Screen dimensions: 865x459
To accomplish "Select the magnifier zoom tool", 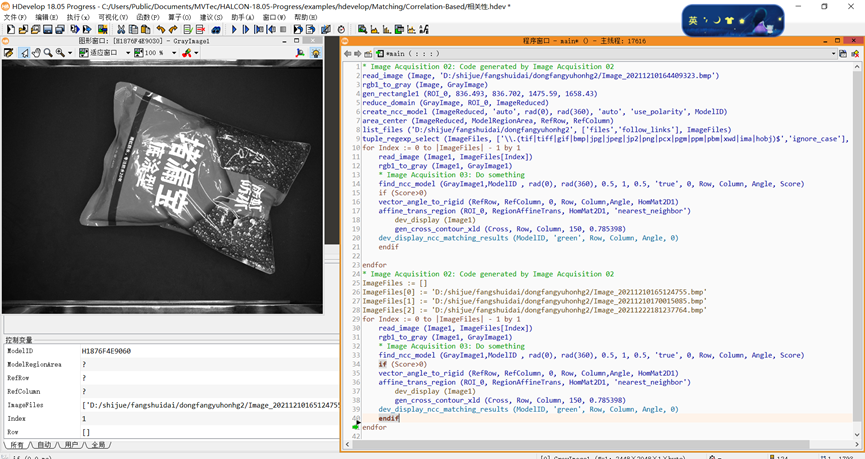I will click(48, 52).
